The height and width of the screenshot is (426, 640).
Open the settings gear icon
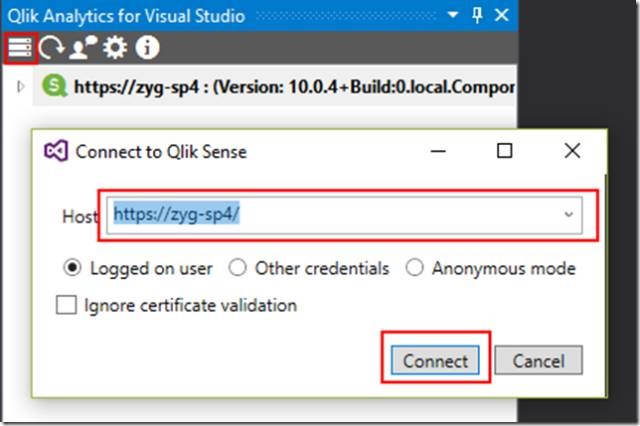point(115,48)
